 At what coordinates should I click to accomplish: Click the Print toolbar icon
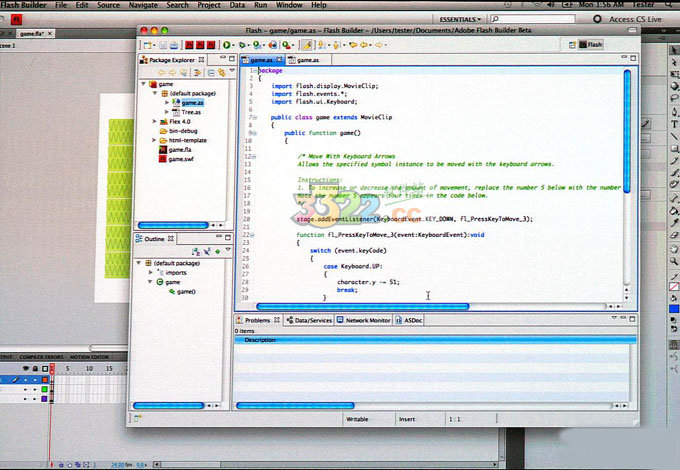click(x=173, y=45)
